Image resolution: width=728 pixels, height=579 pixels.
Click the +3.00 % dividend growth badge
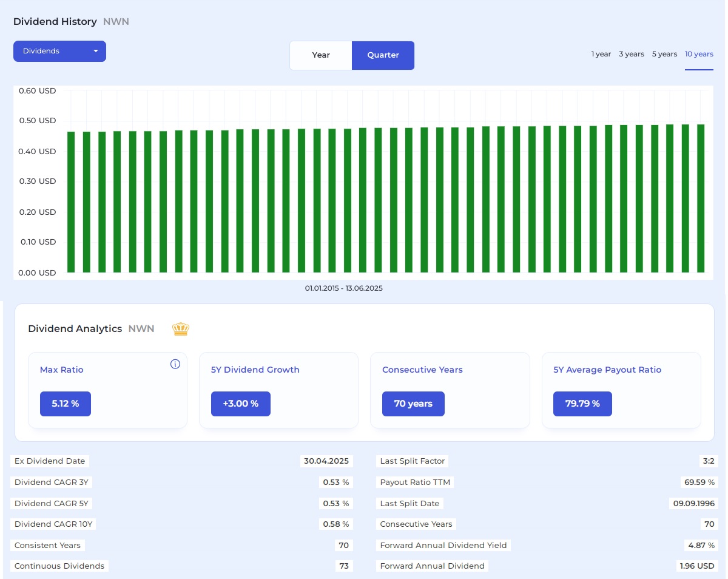tap(241, 404)
